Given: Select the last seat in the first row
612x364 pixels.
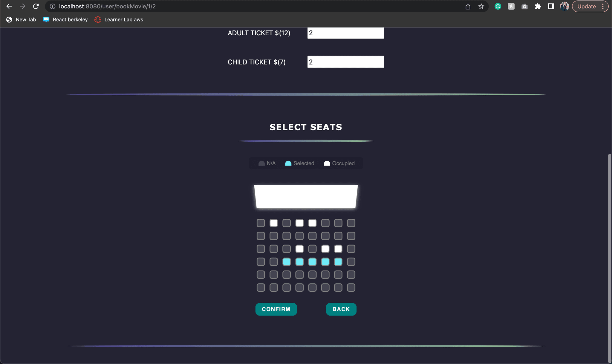Looking at the screenshot, I should [x=351, y=223].
